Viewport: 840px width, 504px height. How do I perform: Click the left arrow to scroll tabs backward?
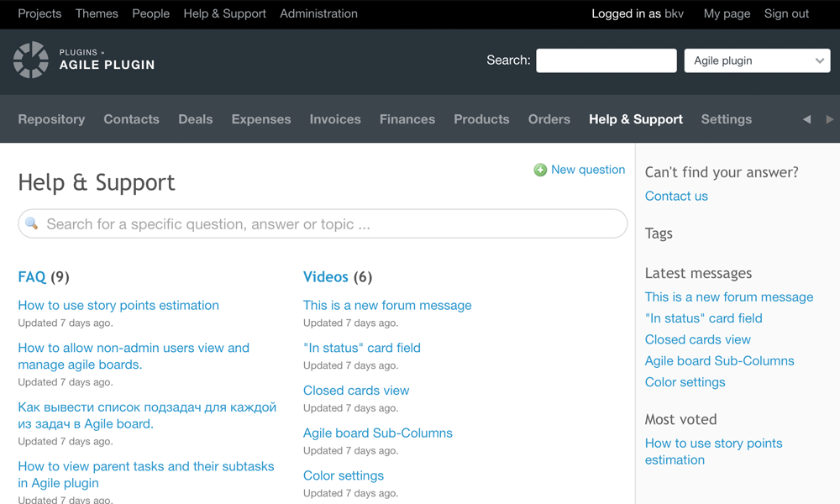(806, 119)
